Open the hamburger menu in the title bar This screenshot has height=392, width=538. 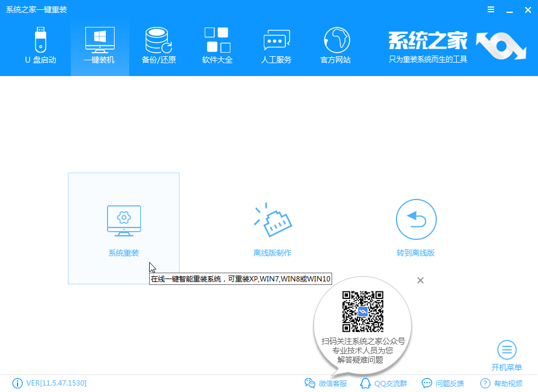pyautogui.click(x=491, y=9)
